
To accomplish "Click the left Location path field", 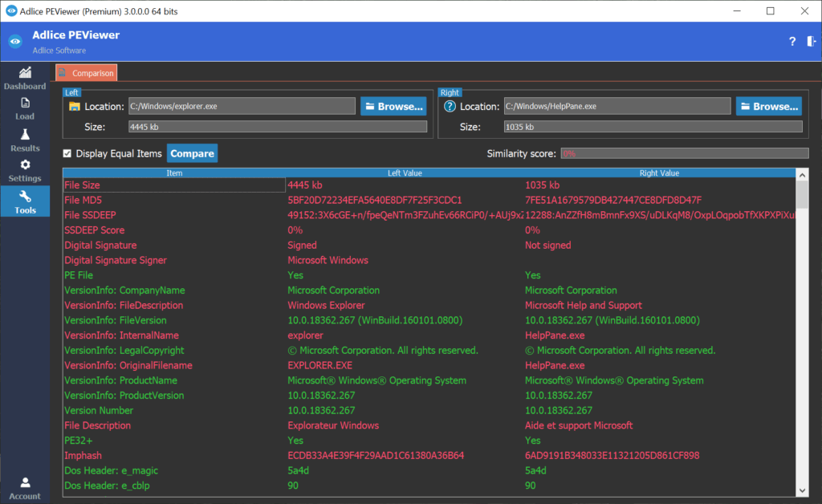I will (x=241, y=106).
